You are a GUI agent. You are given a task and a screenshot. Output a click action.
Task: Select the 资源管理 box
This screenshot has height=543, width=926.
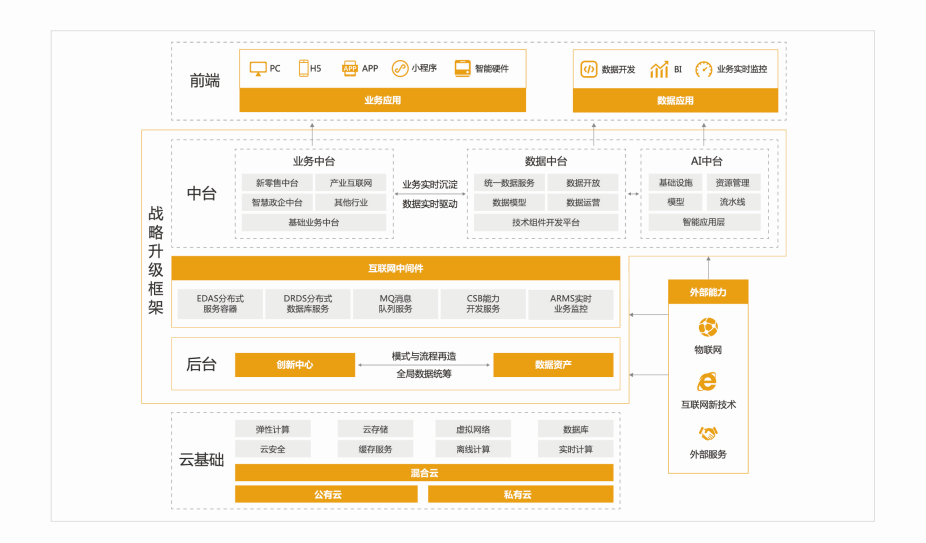(x=733, y=183)
